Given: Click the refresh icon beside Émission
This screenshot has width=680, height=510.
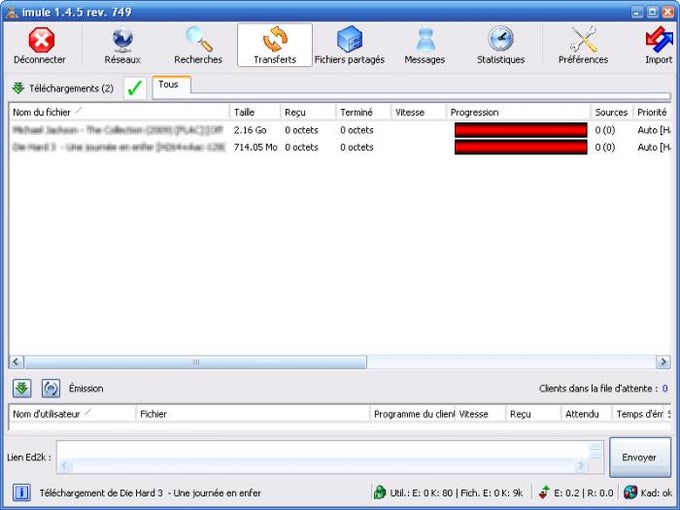Looking at the screenshot, I should (51, 388).
